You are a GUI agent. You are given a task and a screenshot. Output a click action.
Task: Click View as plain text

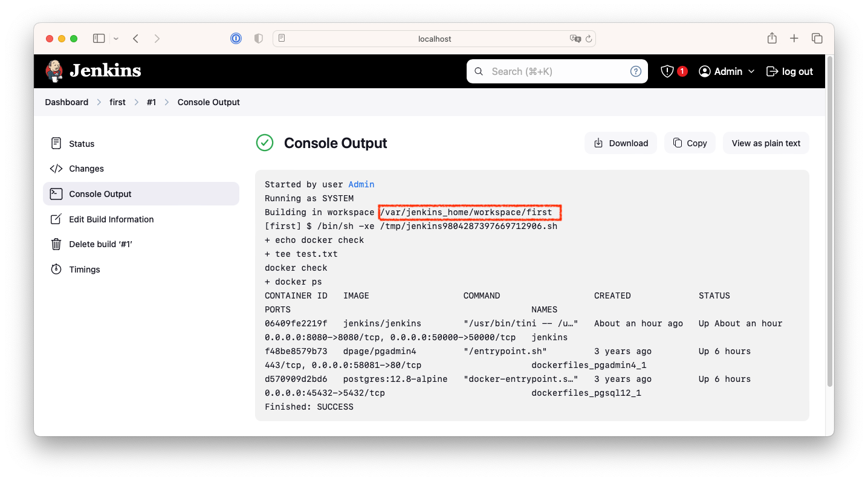766,143
